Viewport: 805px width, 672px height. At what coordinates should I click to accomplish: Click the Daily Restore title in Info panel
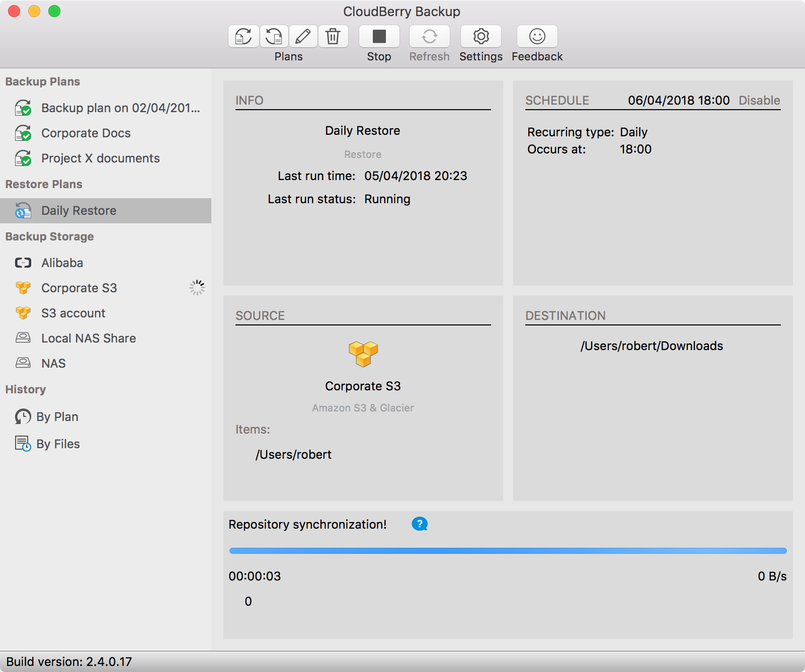pos(363,131)
